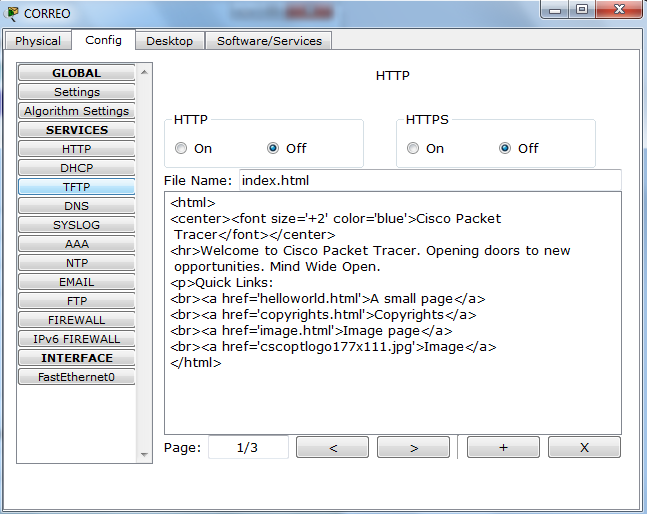
Task: Select the DHCP service
Action: [x=77, y=168]
